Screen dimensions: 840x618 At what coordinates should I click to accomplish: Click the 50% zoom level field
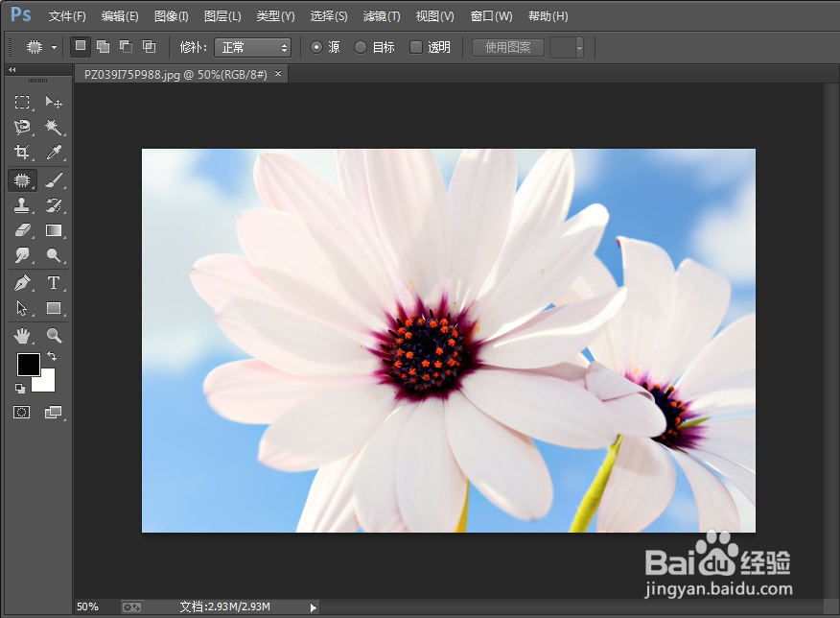click(x=87, y=606)
